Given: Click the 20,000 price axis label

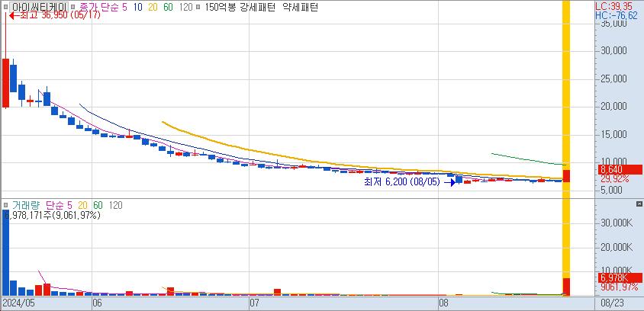Looking at the screenshot, I should point(614,106).
